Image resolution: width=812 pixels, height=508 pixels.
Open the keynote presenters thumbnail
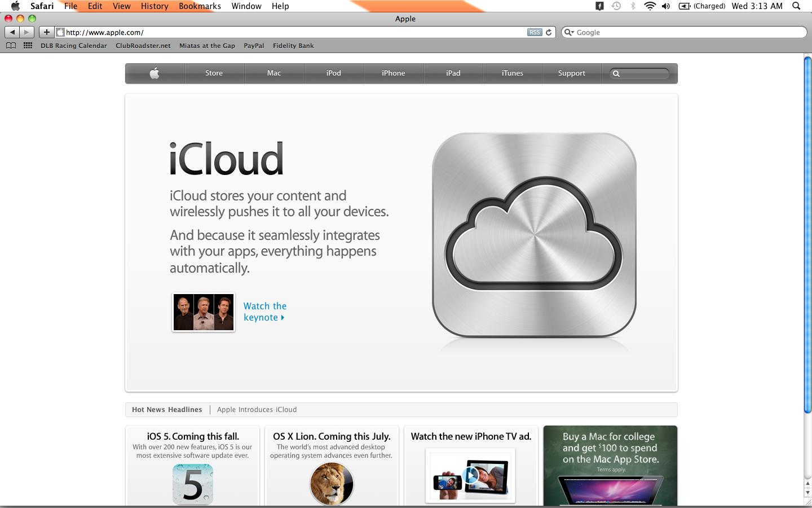(x=204, y=312)
